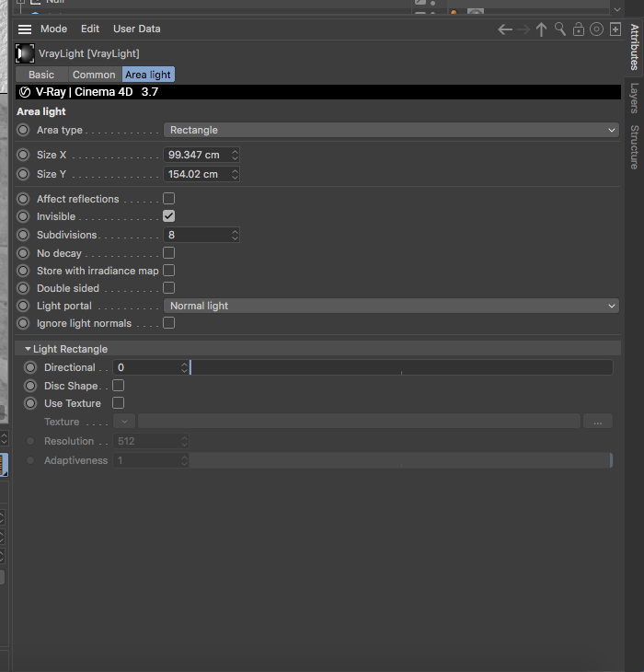Image resolution: width=644 pixels, height=672 pixels.
Task: Toggle keyframe dot beside Store with irradiance map
Action: (23, 271)
